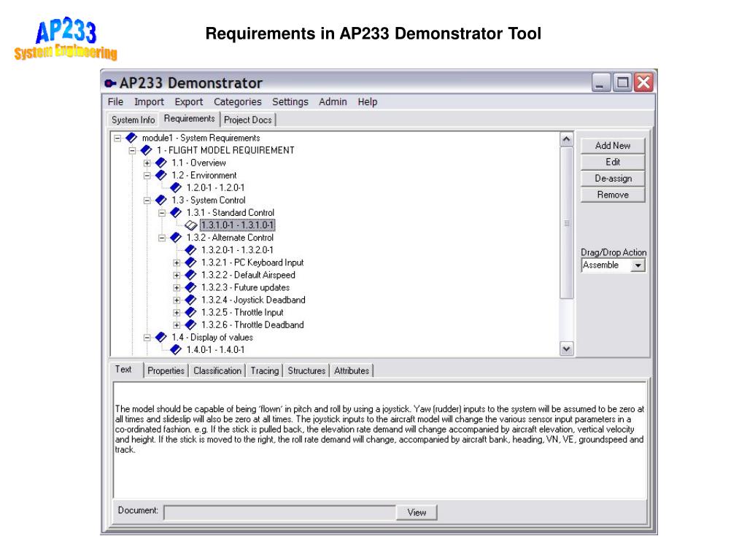This screenshot has height=560, width=747.
Task: Switch to the Properties tab
Action: (166, 371)
